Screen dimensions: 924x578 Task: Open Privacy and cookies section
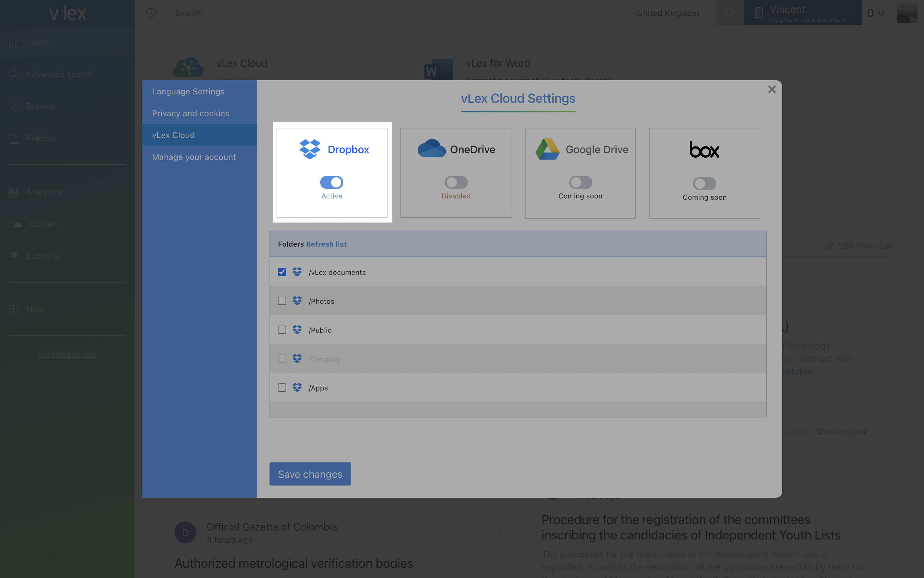pos(199,113)
